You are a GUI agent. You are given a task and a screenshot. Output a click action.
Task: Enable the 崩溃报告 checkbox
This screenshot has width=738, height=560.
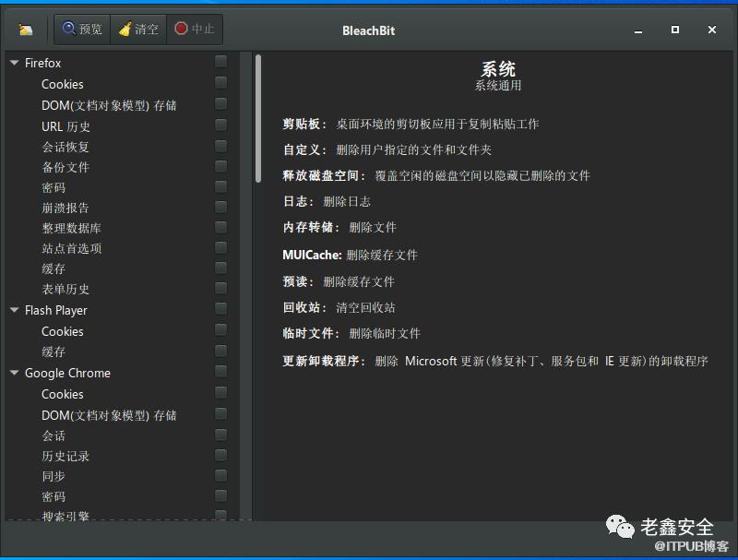point(220,207)
